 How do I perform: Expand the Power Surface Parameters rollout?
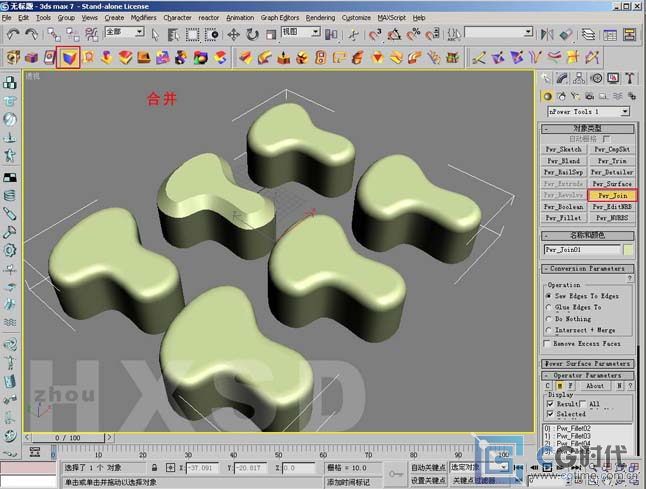[x=587, y=364]
